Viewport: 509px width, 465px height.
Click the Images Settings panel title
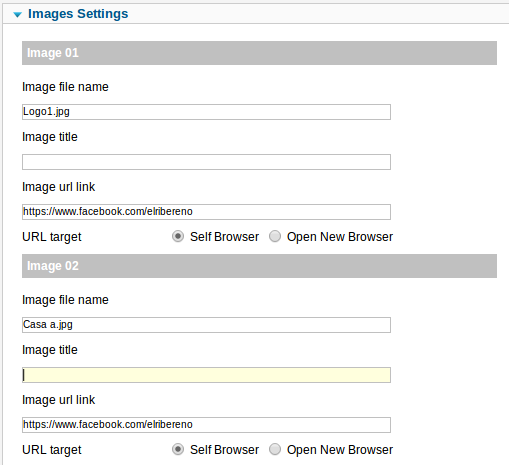78,14
